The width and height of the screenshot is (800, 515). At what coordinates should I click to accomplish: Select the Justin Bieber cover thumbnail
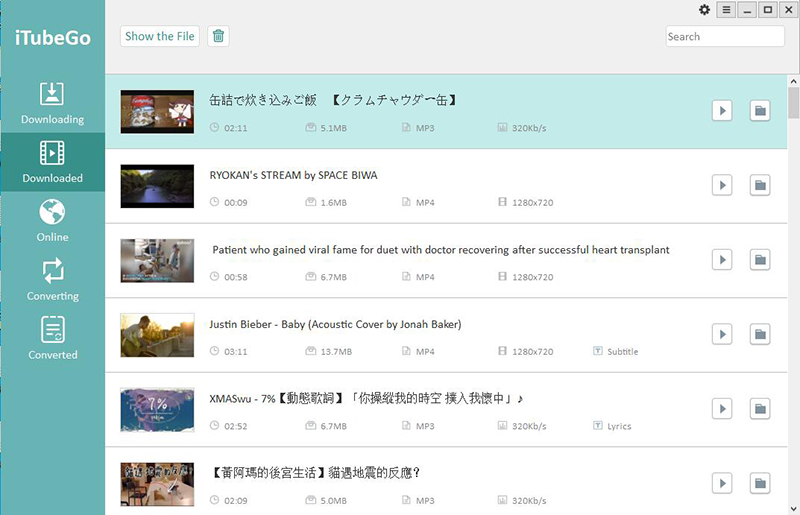click(157, 335)
